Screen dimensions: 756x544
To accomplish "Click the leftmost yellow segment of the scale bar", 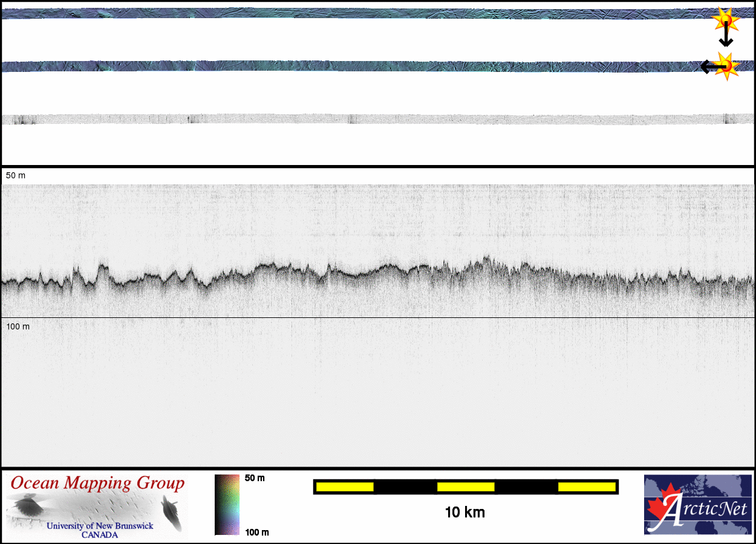I will coord(345,487).
